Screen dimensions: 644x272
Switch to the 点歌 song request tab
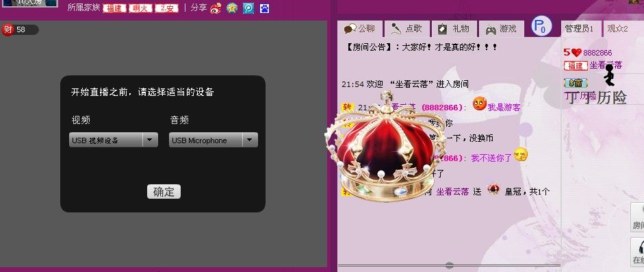(407, 29)
